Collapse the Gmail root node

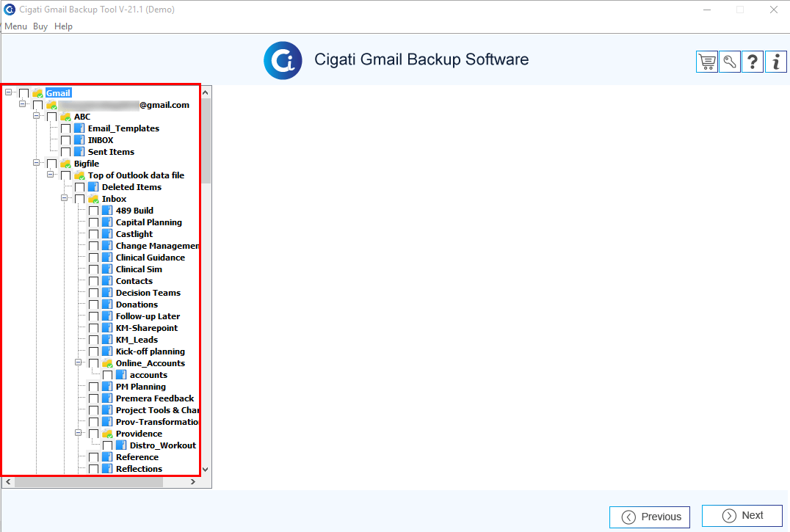click(x=9, y=92)
